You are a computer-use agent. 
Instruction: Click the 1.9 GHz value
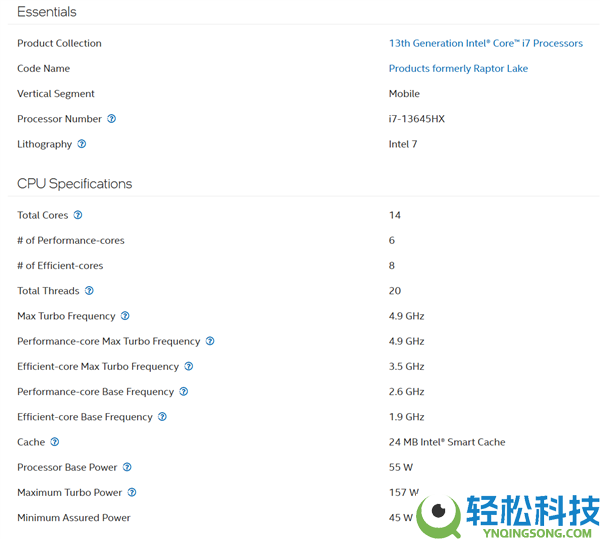tap(406, 417)
